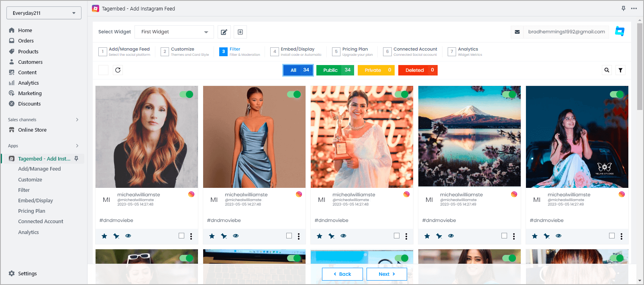
Task: Click the mail envelope icon
Action: [517, 32]
